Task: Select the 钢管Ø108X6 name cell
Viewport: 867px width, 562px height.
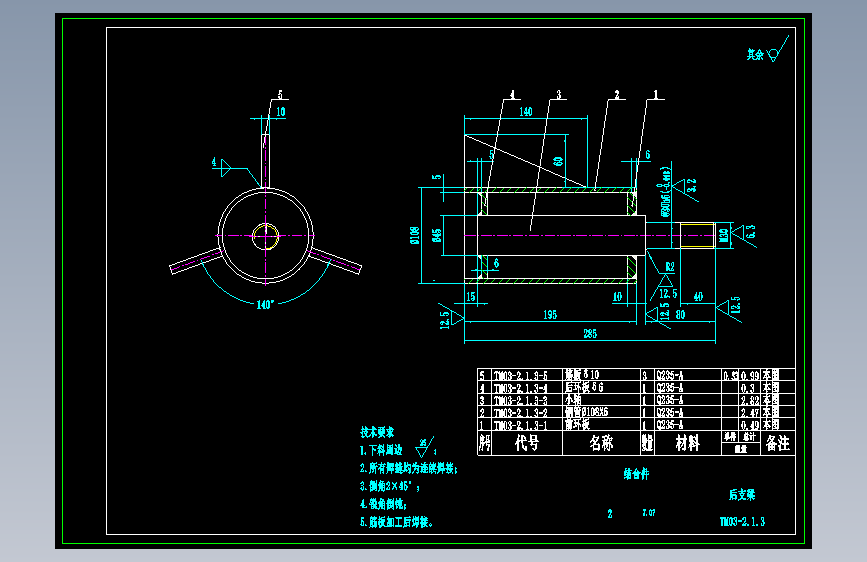Action: pyautogui.click(x=586, y=412)
